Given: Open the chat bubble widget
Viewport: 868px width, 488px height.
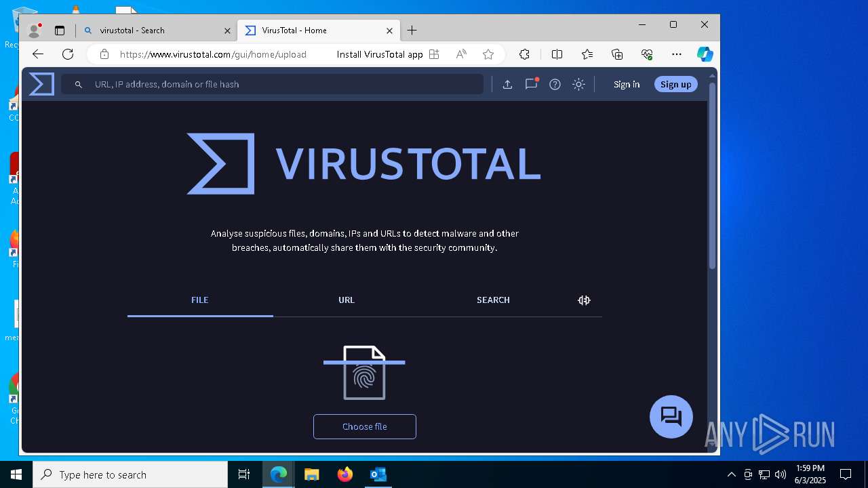Looking at the screenshot, I should coord(671,417).
